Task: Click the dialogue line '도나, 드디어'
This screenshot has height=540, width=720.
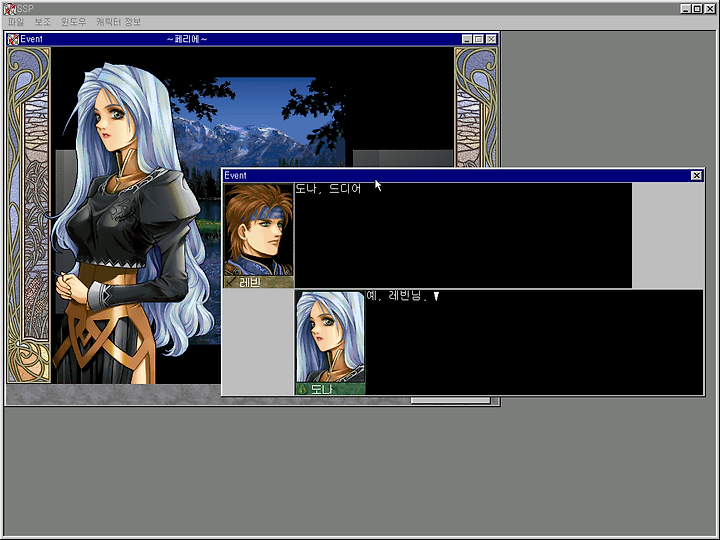Action: click(328, 189)
